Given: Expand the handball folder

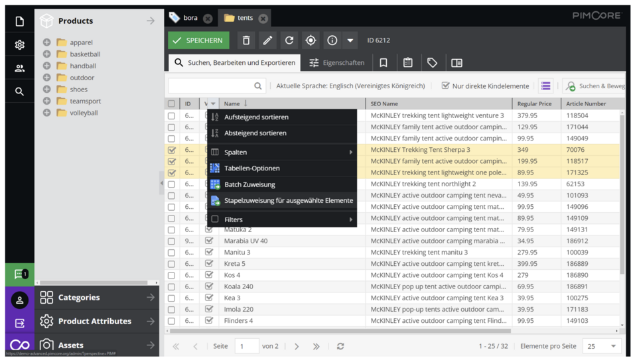Looking at the screenshot, I should [46, 66].
